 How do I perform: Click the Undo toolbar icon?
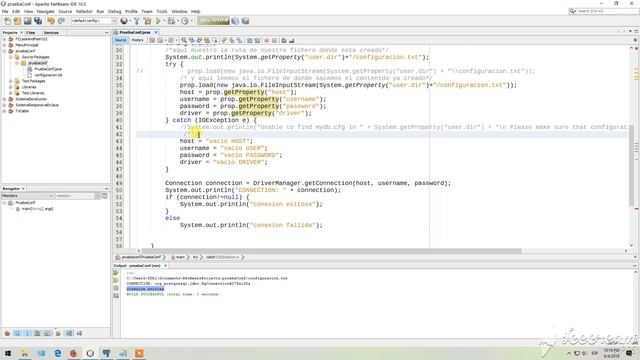[x=51, y=21]
